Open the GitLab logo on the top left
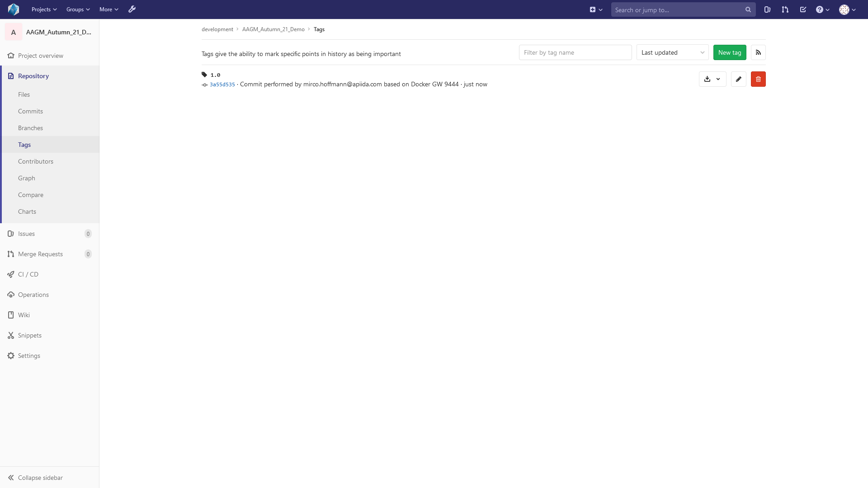Viewport: 868px width, 488px height. click(x=13, y=9)
